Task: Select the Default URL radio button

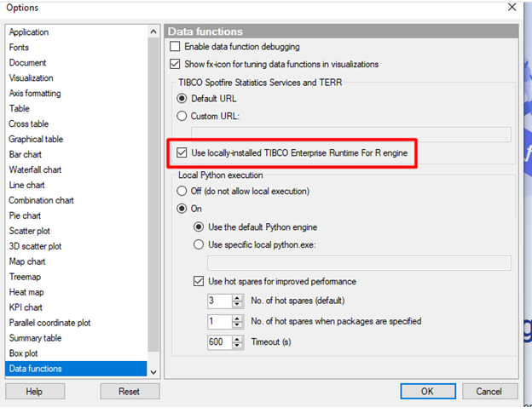Action: tap(182, 99)
